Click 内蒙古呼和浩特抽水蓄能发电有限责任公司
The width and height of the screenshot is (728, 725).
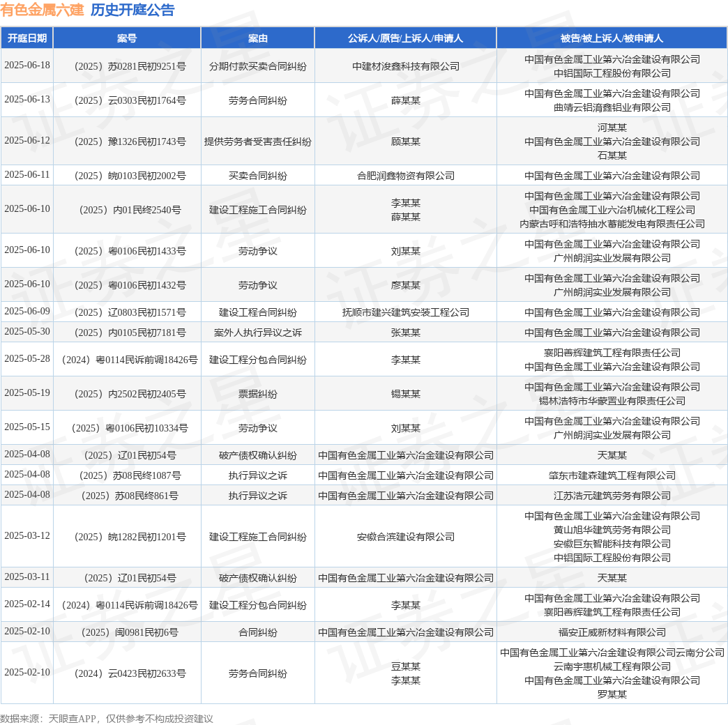coord(612,224)
